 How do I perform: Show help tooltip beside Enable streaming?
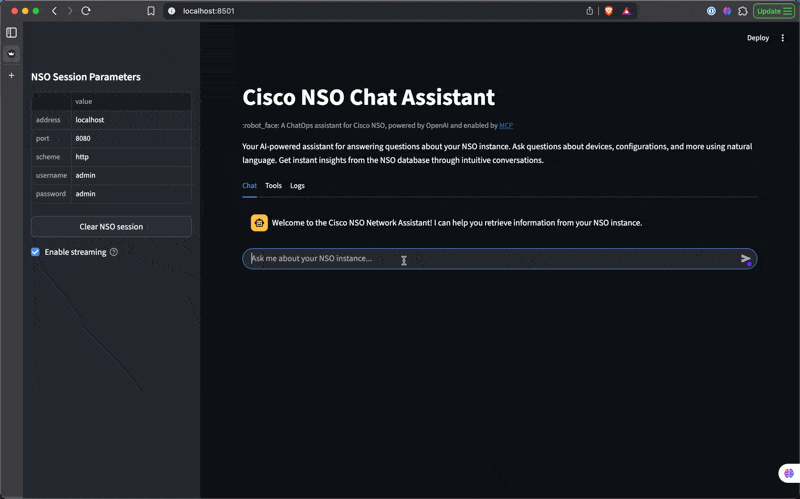[x=114, y=252]
